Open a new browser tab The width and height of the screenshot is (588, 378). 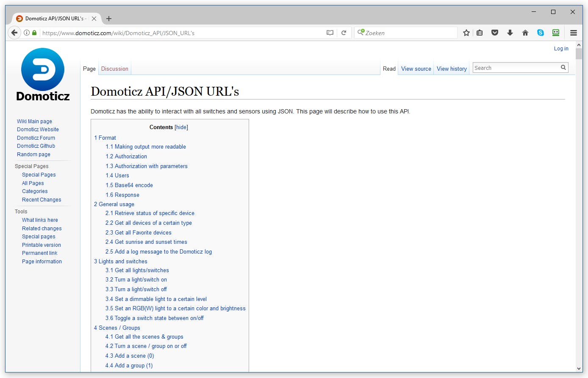tap(109, 19)
